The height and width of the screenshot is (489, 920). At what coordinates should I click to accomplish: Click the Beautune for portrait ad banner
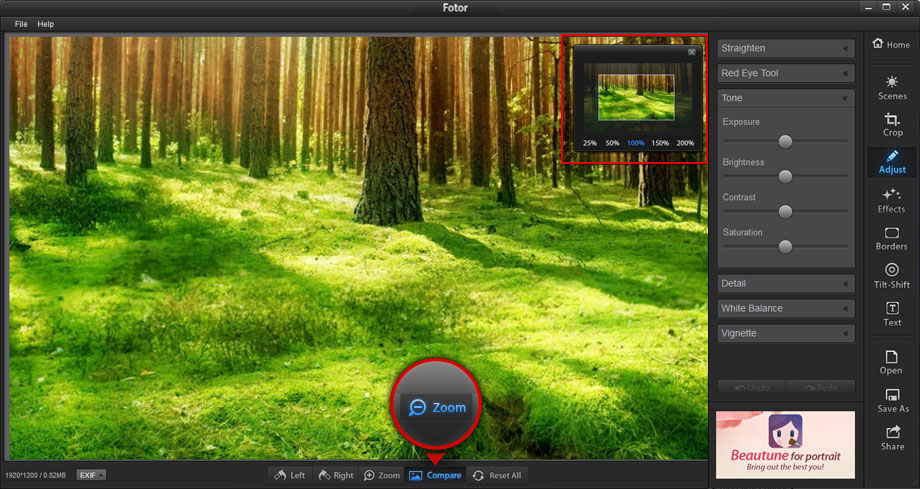point(785,445)
